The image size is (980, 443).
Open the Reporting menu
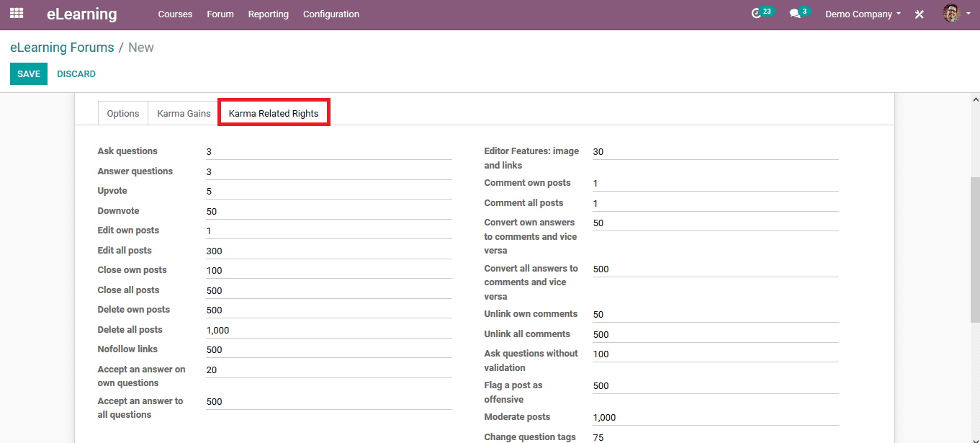click(269, 14)
